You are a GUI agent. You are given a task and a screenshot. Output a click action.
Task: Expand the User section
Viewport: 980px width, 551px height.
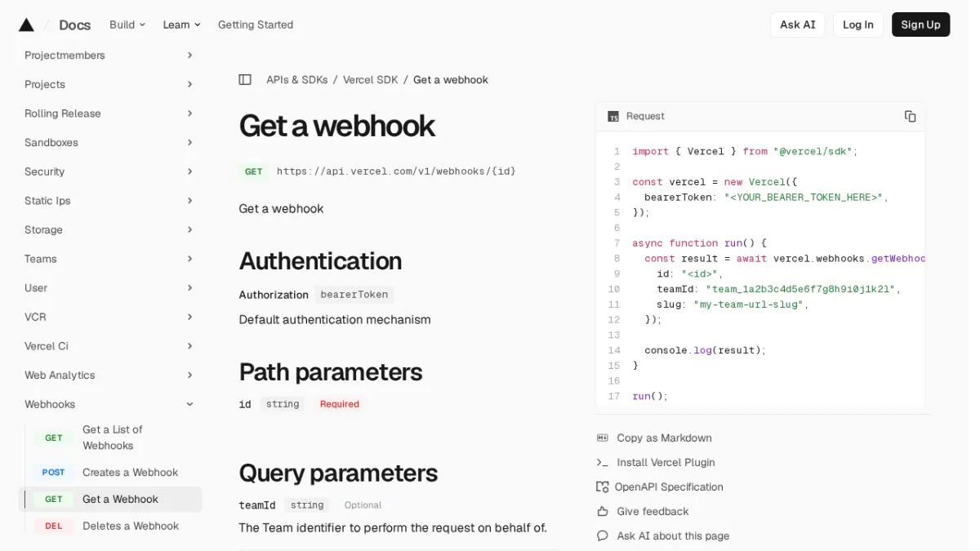pos(109,287)
